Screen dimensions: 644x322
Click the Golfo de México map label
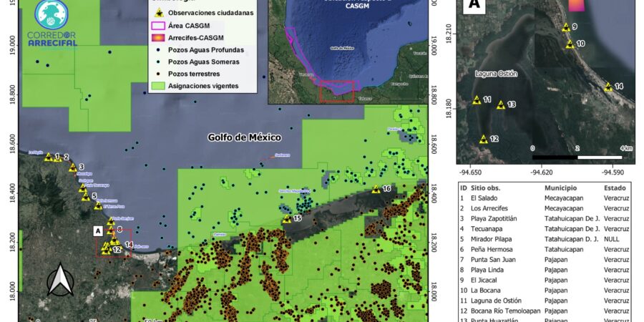[245, 137]
